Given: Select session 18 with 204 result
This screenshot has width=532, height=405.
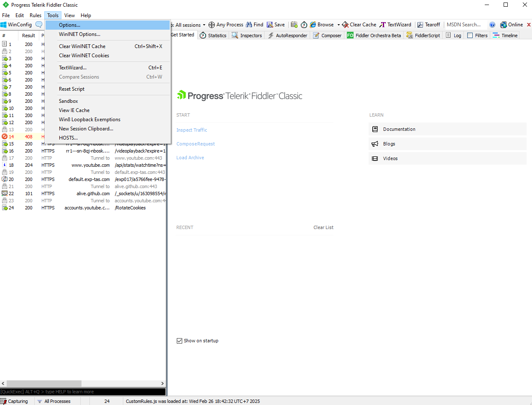Looking at the screenshot, I should pyautogui.click(x=83, y=165).
